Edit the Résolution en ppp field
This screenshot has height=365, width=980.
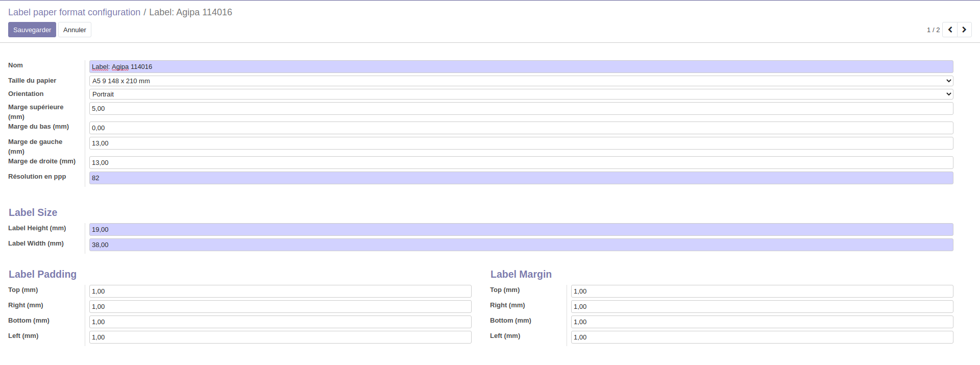point(521,178)
